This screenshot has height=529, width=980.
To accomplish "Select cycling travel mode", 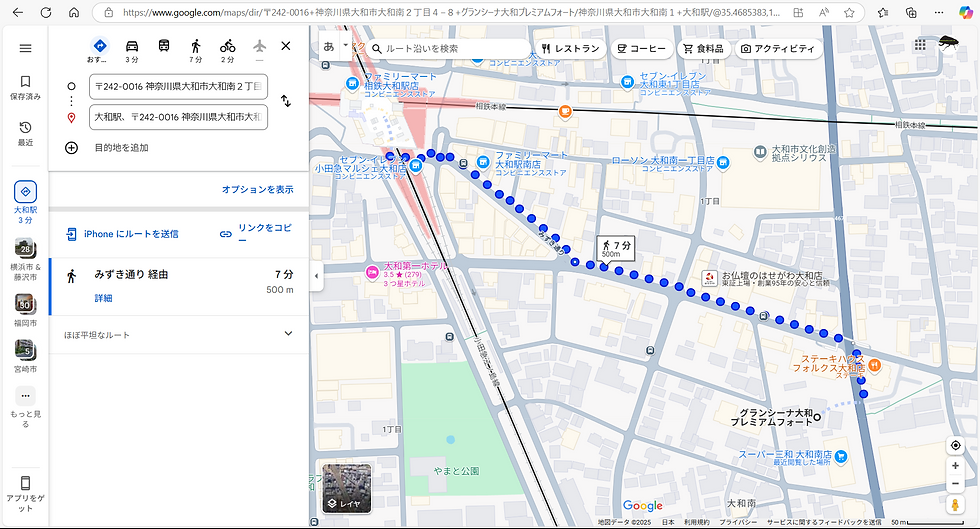I will pos(228,46).
